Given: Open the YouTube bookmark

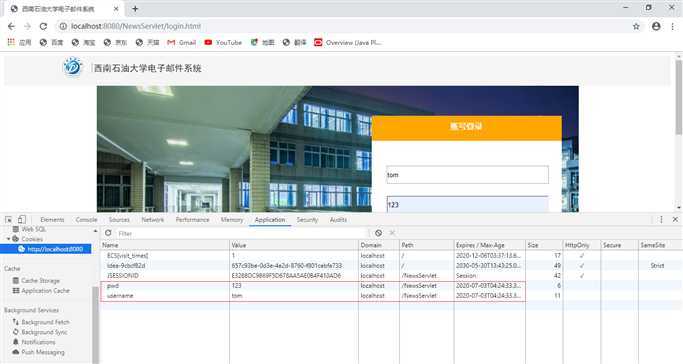Looking at the screenshot, I should (x=223, y=42).
